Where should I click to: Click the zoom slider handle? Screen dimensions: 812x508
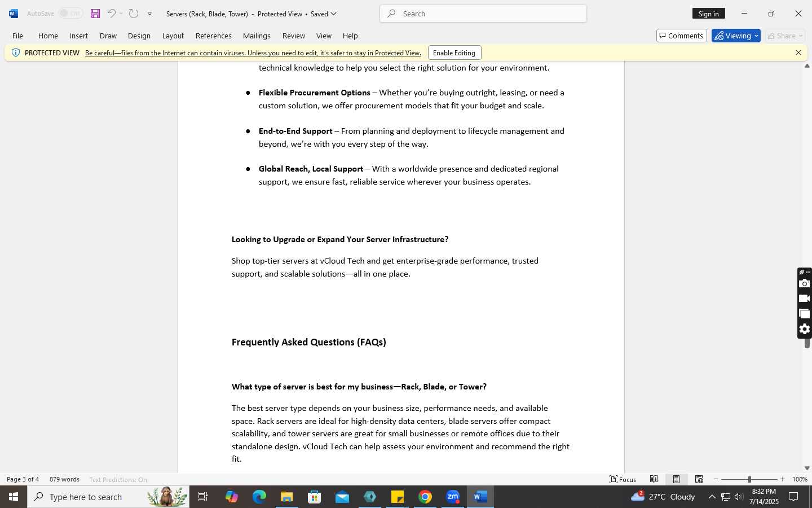click(x=749, y=479)
